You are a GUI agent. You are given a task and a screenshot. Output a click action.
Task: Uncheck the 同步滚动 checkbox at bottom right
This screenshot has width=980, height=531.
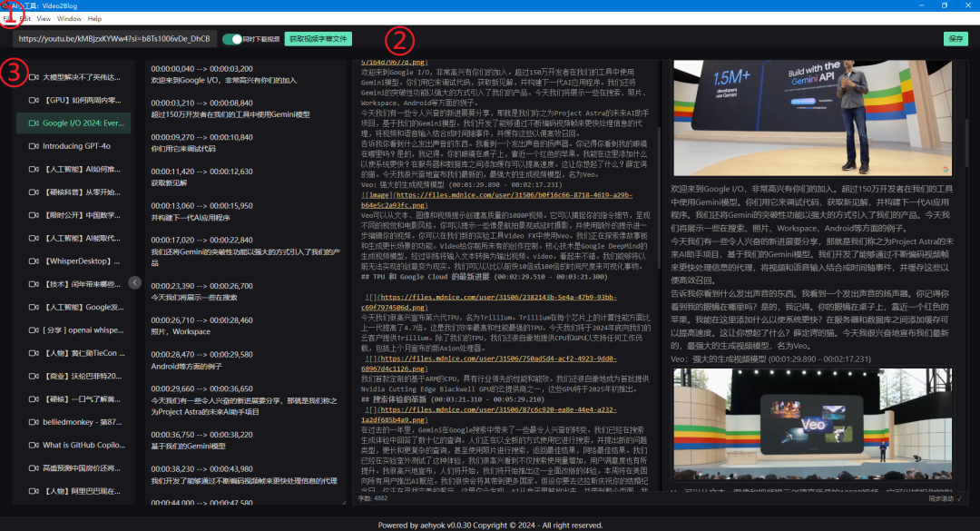click(957, 498)
